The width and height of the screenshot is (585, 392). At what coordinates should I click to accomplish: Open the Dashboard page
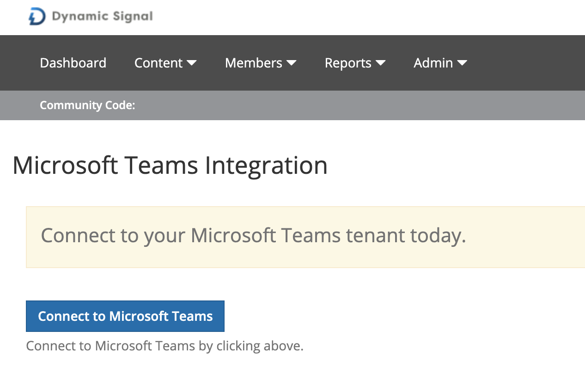coord(73,63)
